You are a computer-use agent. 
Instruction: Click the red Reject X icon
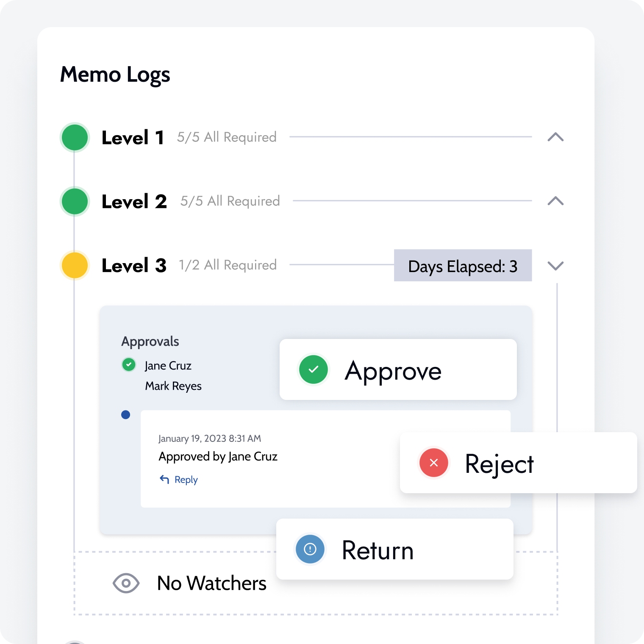pos(434,463)
